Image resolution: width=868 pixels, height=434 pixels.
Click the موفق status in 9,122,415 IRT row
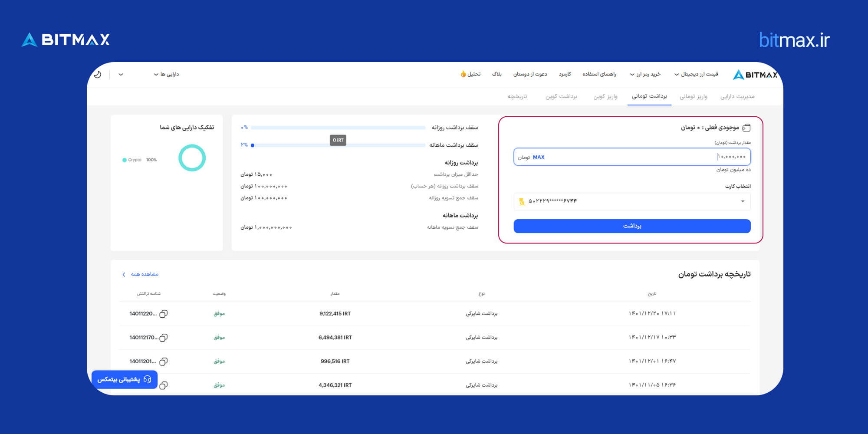coord(219,314)
